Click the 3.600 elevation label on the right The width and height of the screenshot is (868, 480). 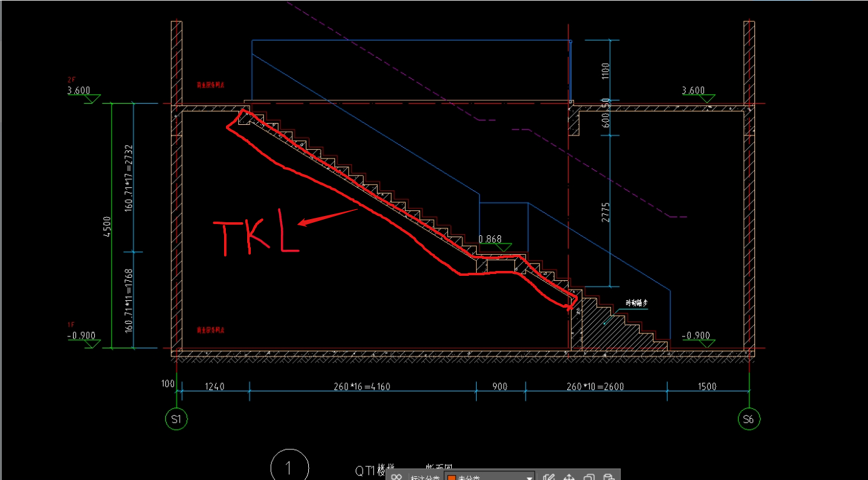coord(693,91)
